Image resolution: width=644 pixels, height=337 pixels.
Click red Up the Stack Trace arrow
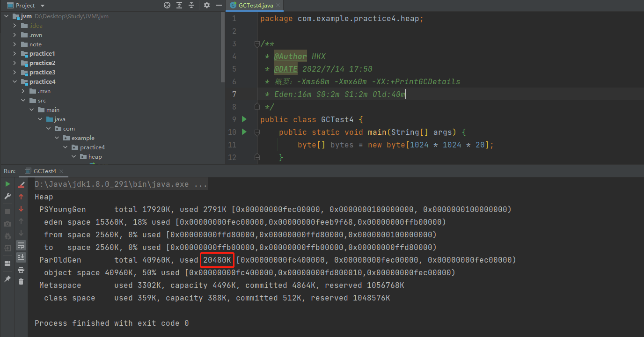coord(21,197)
